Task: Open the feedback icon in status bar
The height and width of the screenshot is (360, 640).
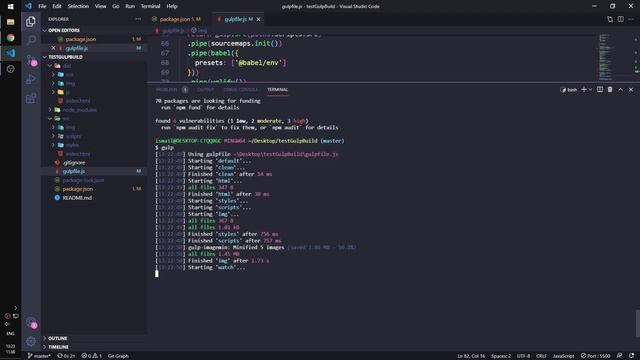Action: pyautogui.click(x=619, y=356)
